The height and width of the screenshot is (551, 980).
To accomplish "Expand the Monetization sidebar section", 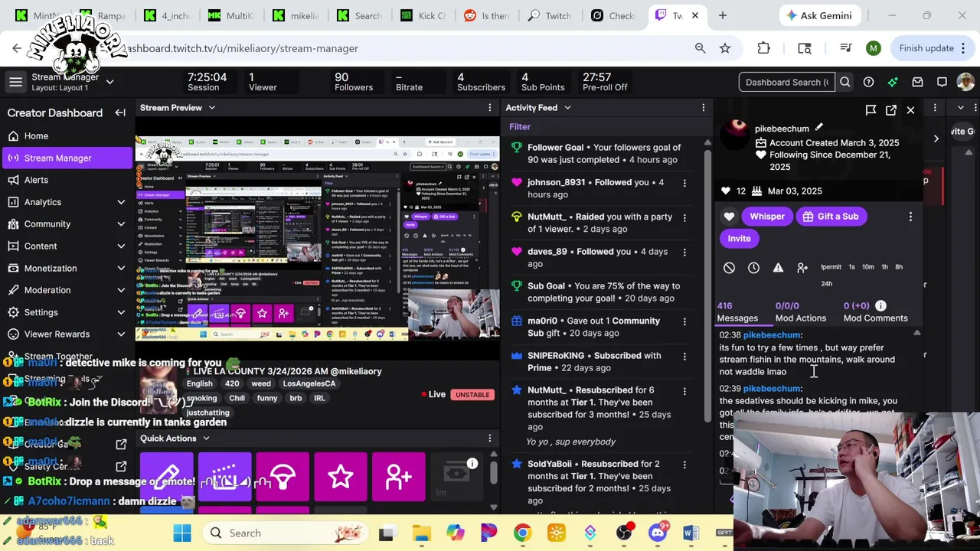I will (x=121, y=269).
